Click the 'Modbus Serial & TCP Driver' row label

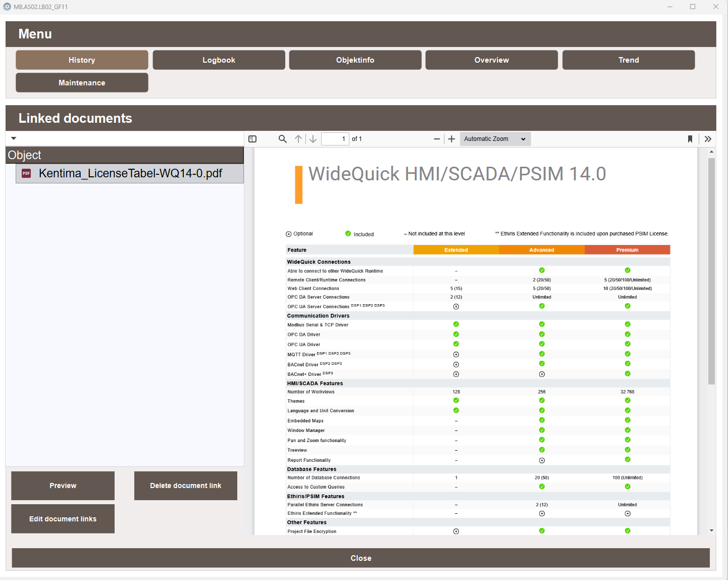tap(318, 325)
